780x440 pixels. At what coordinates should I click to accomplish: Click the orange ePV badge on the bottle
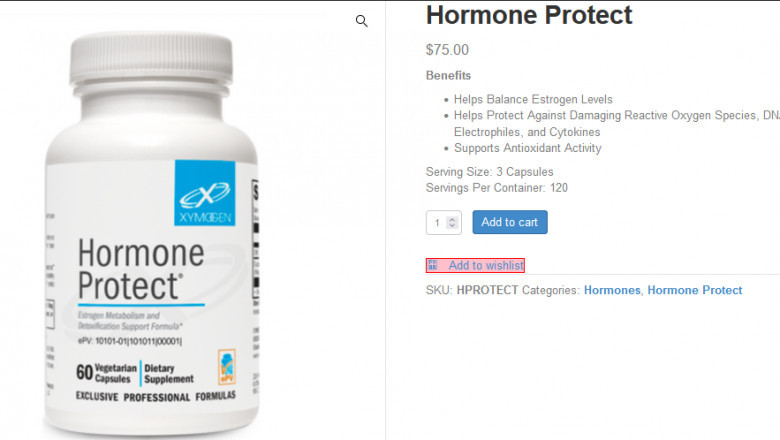point(226,367)
